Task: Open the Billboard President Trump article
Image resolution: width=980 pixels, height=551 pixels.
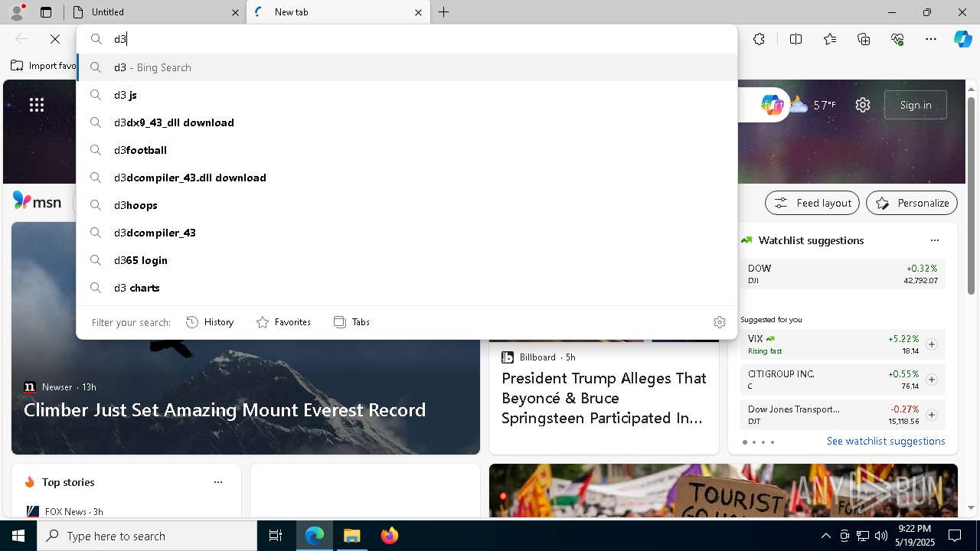Action: pyautogui.click(x=604, y=398)
